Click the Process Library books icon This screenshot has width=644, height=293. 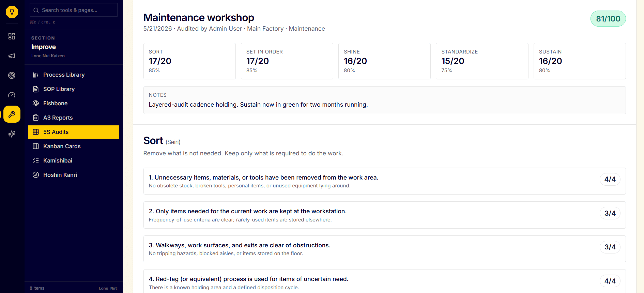(x=36, y=75)
